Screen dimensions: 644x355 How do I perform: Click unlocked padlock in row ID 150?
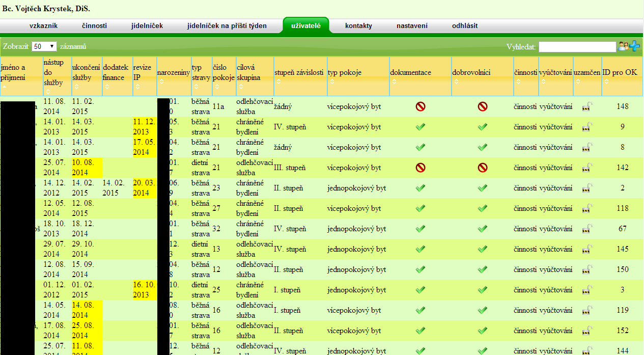point(587,269)
